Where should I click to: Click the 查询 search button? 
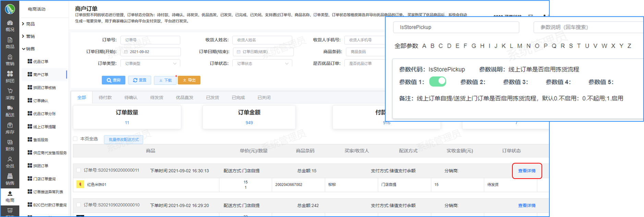[113, 80]
